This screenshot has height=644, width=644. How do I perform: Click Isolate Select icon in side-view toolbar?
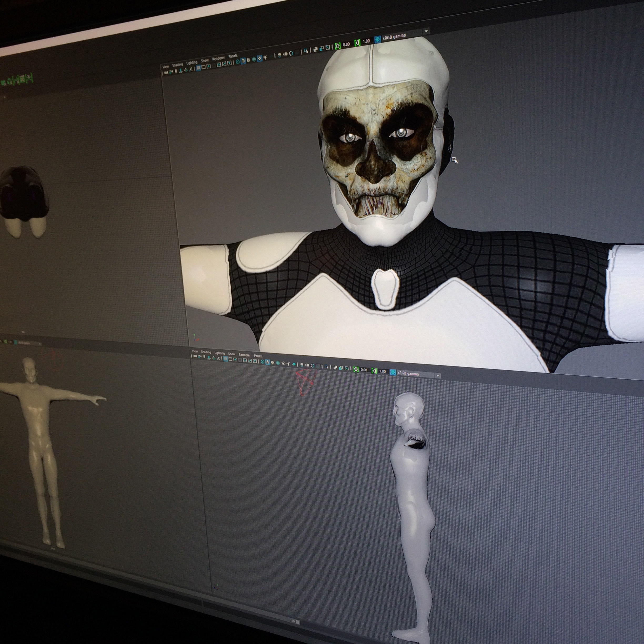327,367
